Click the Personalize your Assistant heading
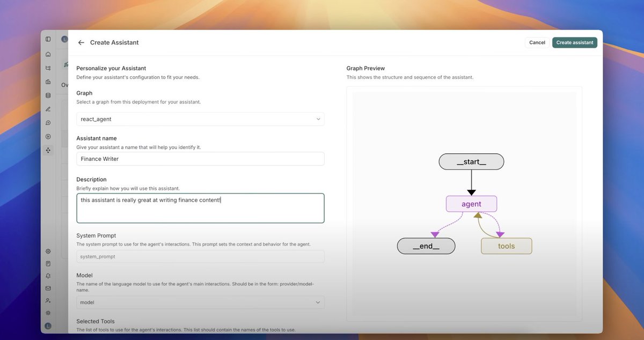 coord(111,68)
